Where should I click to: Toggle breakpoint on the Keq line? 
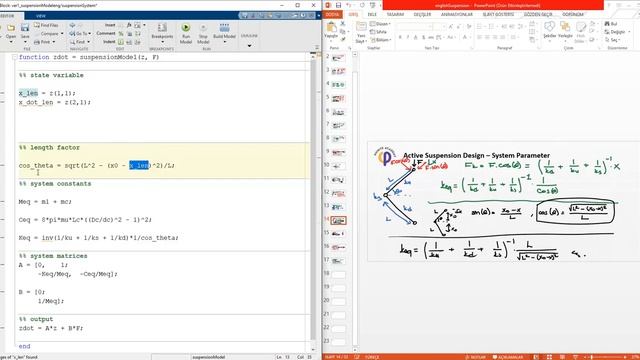(x=2, y=238)
